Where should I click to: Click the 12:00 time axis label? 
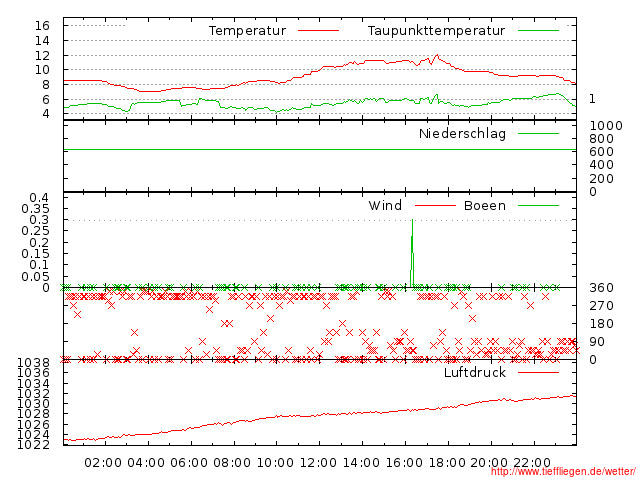tap(318, 463)
